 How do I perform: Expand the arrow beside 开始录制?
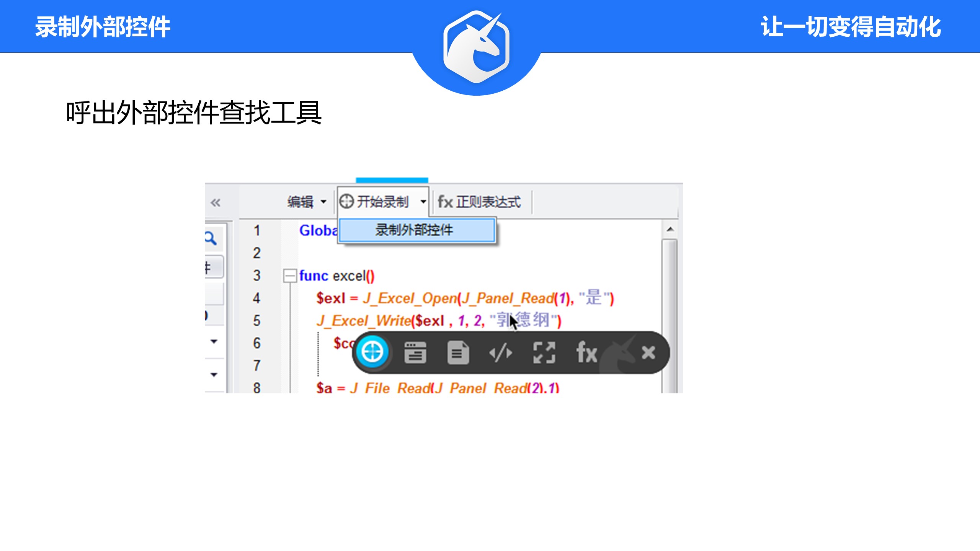tap(423, 202)
